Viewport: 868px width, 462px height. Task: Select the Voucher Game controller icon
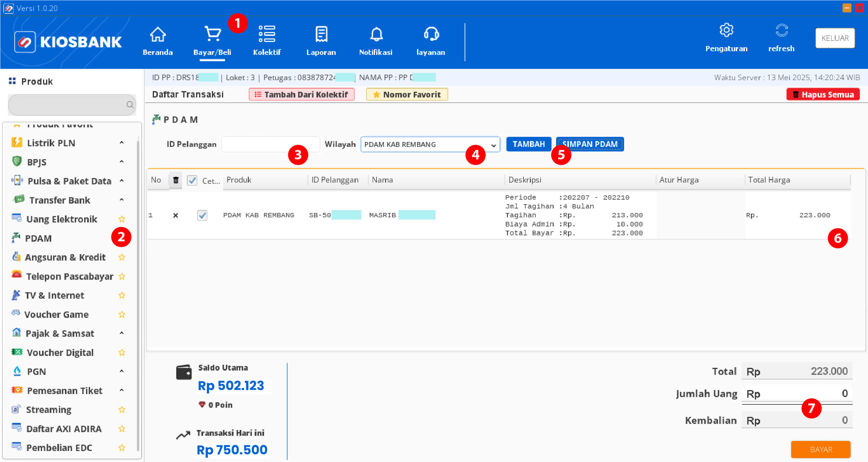click(x=16, y=312)
